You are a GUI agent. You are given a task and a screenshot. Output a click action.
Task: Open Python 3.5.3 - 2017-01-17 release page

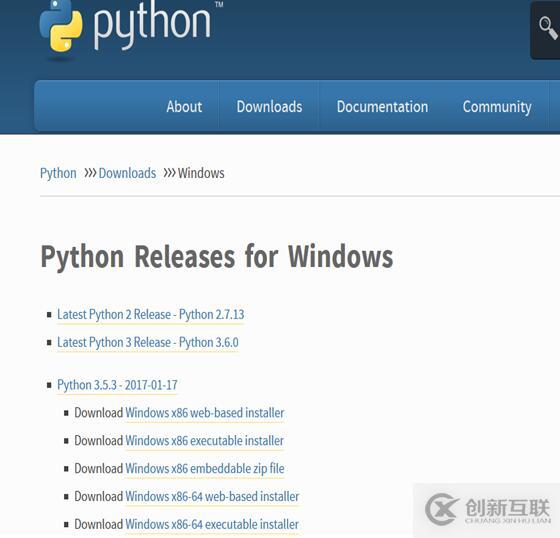pos(117,385)
